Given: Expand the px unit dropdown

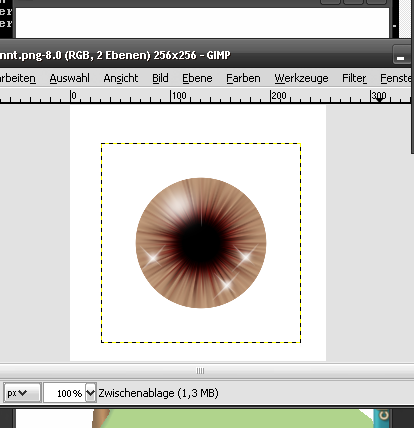Looking at the screenshot, I should point(22,393).
